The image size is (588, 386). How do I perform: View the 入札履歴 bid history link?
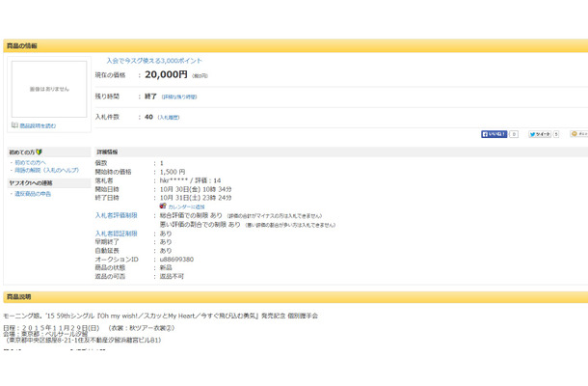[x=169, y=117]
